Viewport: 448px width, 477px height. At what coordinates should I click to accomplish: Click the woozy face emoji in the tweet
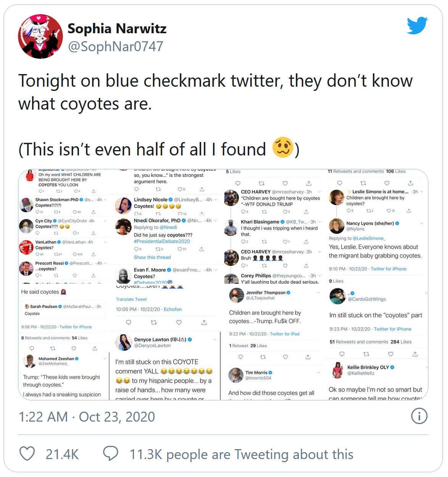[x=283, y=148]
